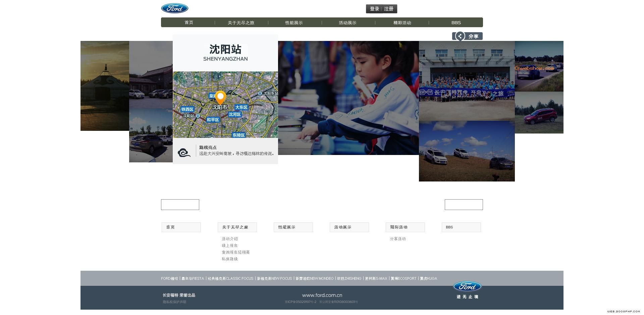Visit the www.ford.com.cn footer link
This screenshot has width=644, height=315.
click(x=322, y=295)
